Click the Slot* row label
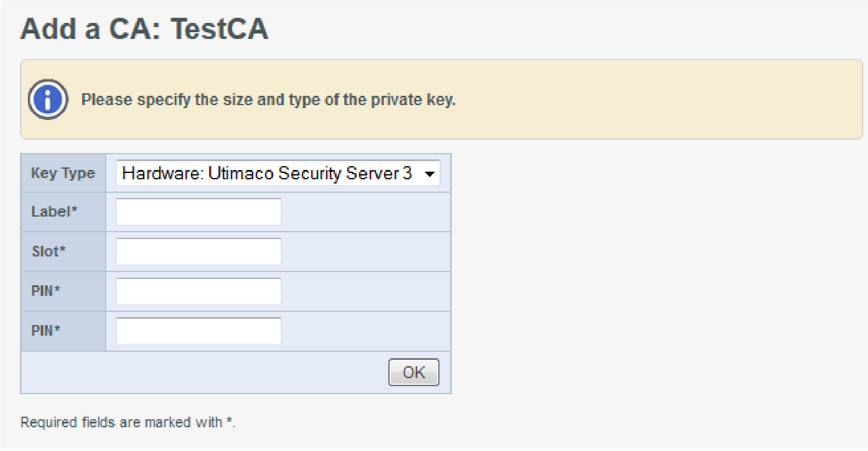The image size is (868, 451). [49, 251]
